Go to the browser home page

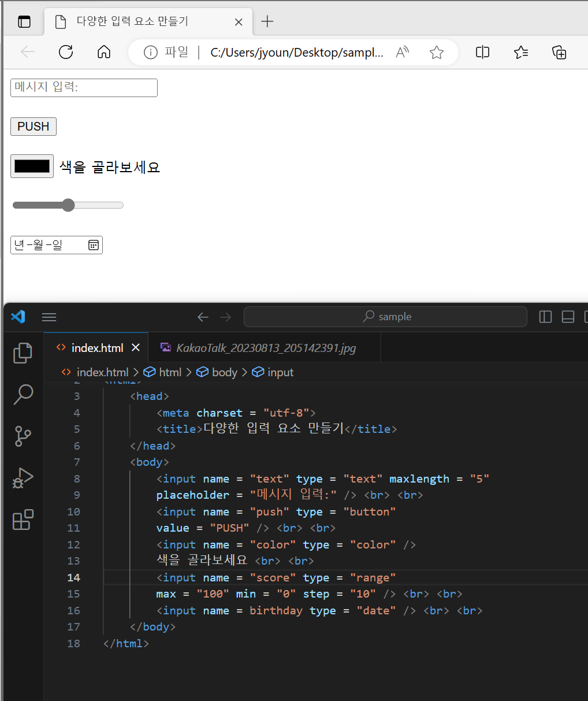click(104, 53)
